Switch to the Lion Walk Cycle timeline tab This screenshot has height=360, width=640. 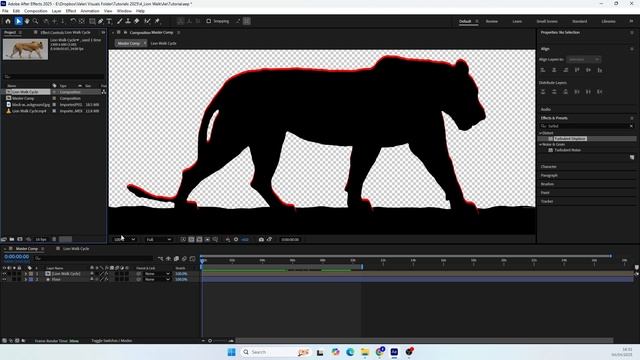76,249
